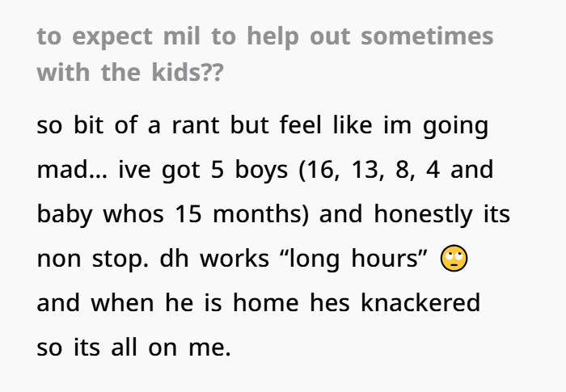Click the title line 'with the kids??'
The width and height of the screenshot is (566, 392).
coord(130,72)
